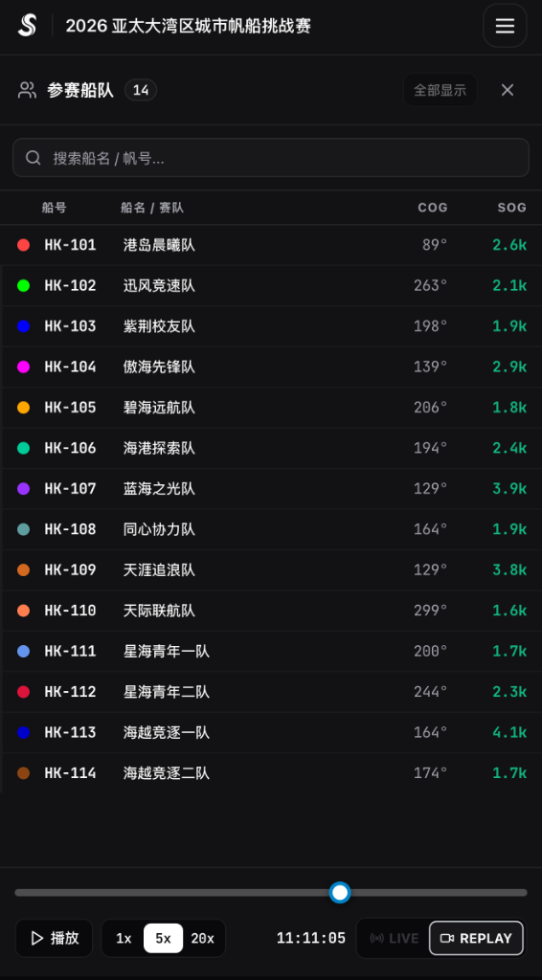
Task: Click the orange dot for HK-105
Action: click(23, 408)
